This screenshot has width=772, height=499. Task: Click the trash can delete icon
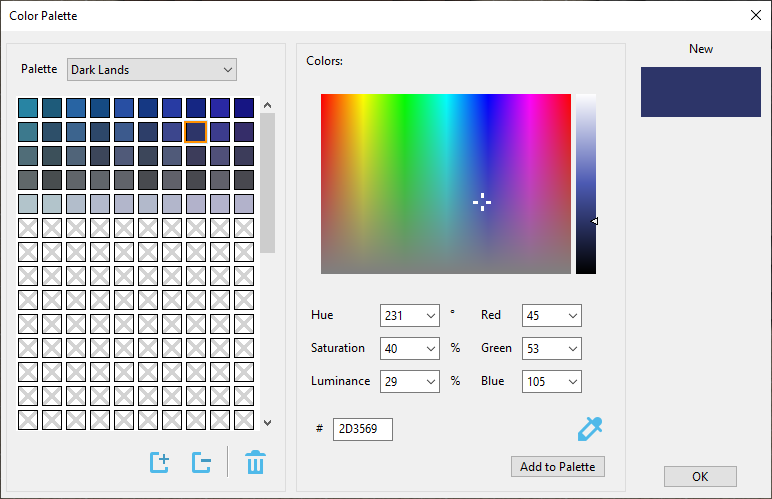coord(255,463)
